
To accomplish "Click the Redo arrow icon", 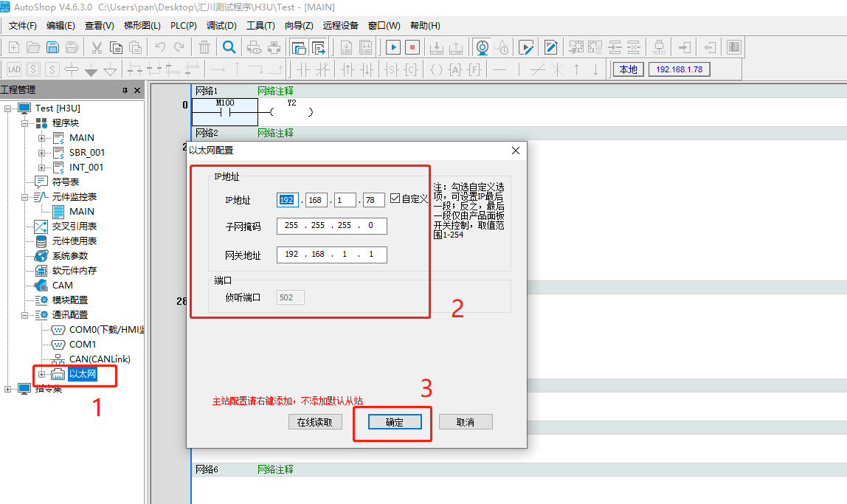I will click(x=179, y=47).
